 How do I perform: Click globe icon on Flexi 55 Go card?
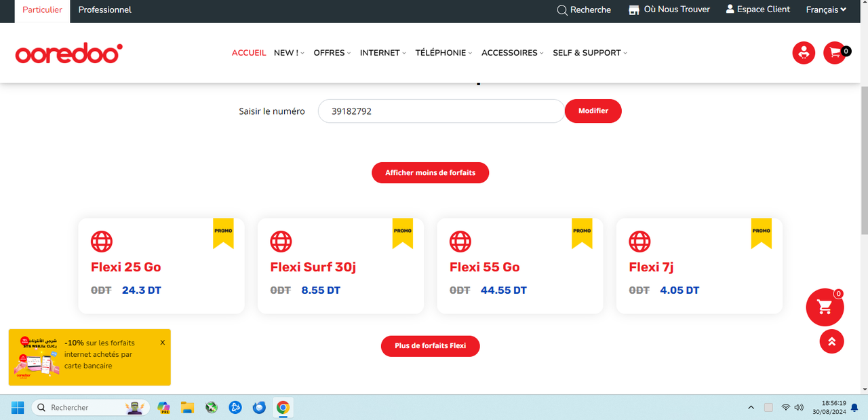click(x=460, y=242)
